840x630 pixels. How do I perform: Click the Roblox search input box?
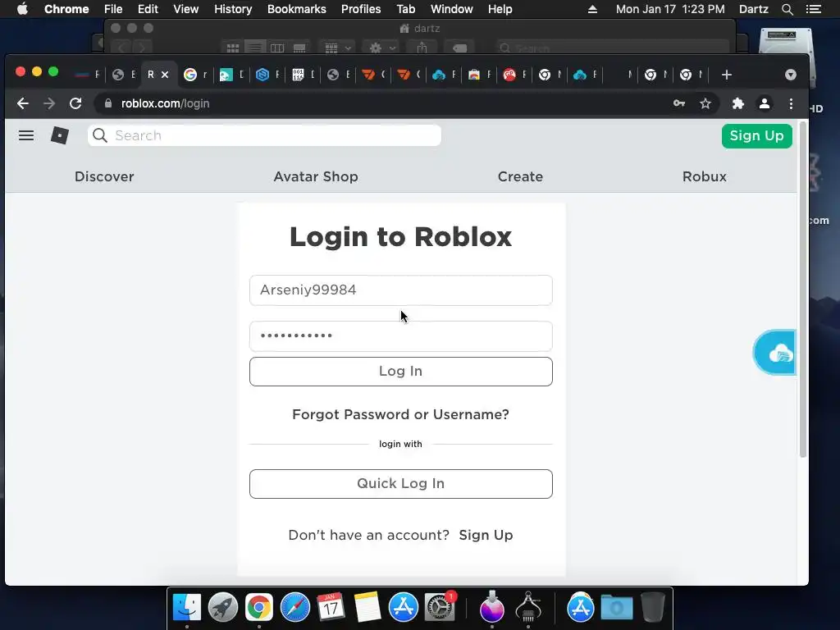coord(265,135)
